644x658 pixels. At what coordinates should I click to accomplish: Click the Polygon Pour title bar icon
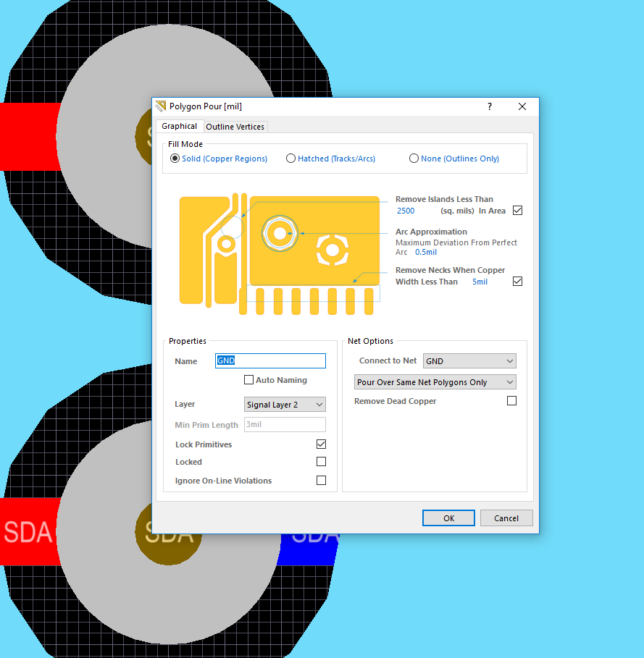160,106
